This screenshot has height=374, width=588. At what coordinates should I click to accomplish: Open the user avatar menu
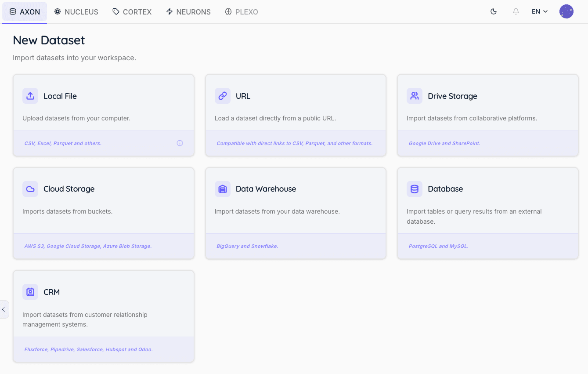tap(566, 11)
